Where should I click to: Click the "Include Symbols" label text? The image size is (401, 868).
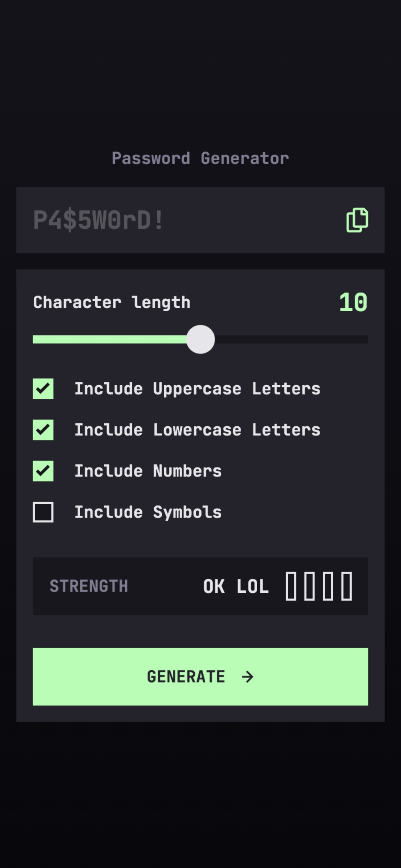(x=148, y=512)
